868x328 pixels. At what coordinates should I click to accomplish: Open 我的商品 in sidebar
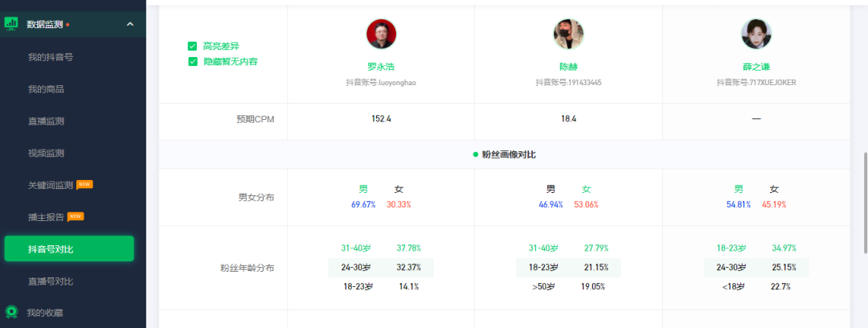coord(46,89)
